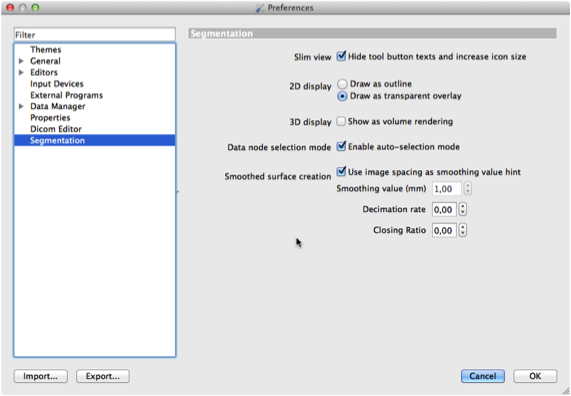Screen dimensions: 571x396
Task: Enable Show as volume rendering
Action: [x=341, y=121]
